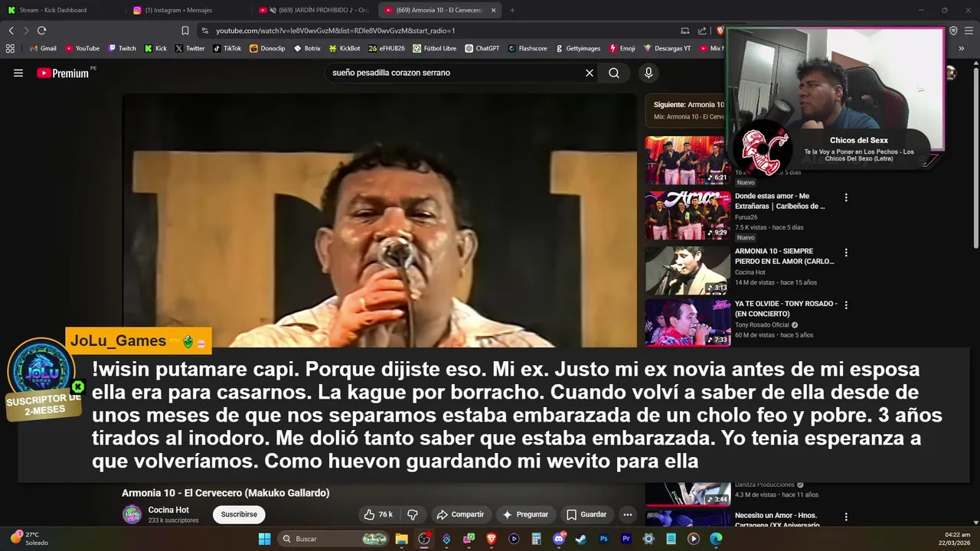Activate voice search microphone

648,73
